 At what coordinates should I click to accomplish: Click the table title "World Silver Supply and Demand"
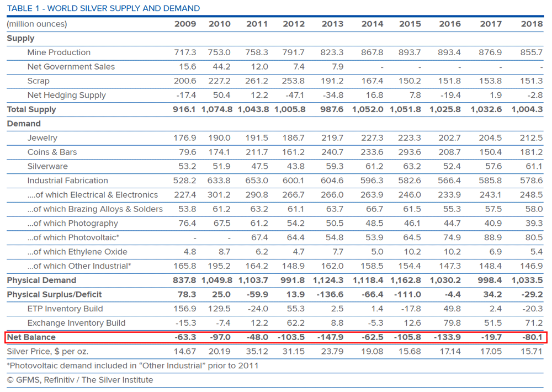coord(103,8)
